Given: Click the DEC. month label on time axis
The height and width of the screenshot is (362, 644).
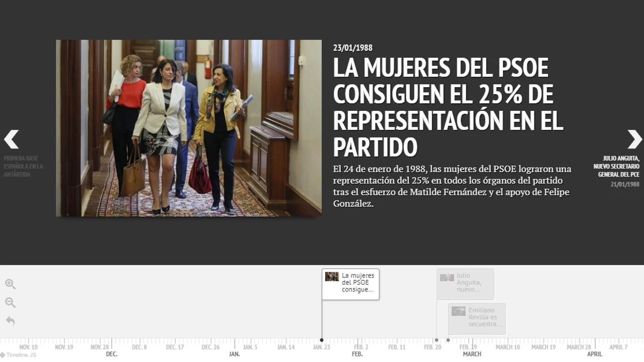Looking at the screenshot, I should (112, 354).
